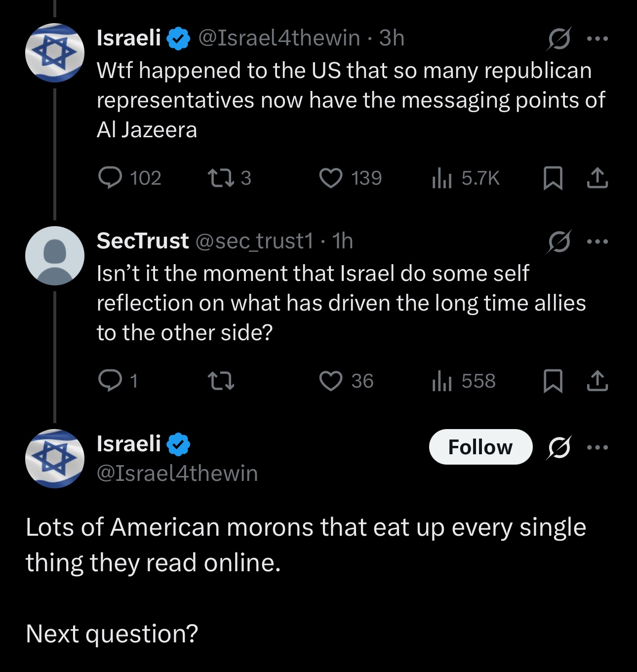Share the first tweet via the upload icon
The image size is (637, 672).
(597, 178)
